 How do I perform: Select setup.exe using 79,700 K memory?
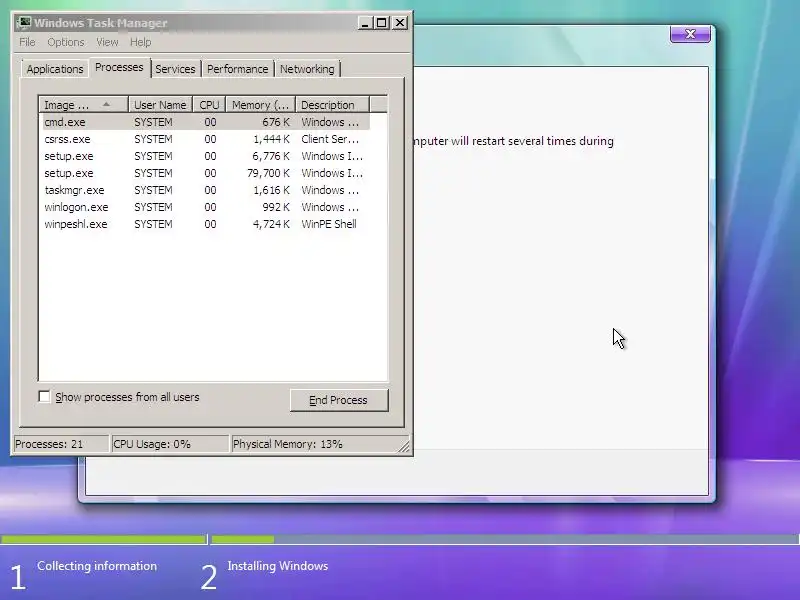tap(205, 173)
